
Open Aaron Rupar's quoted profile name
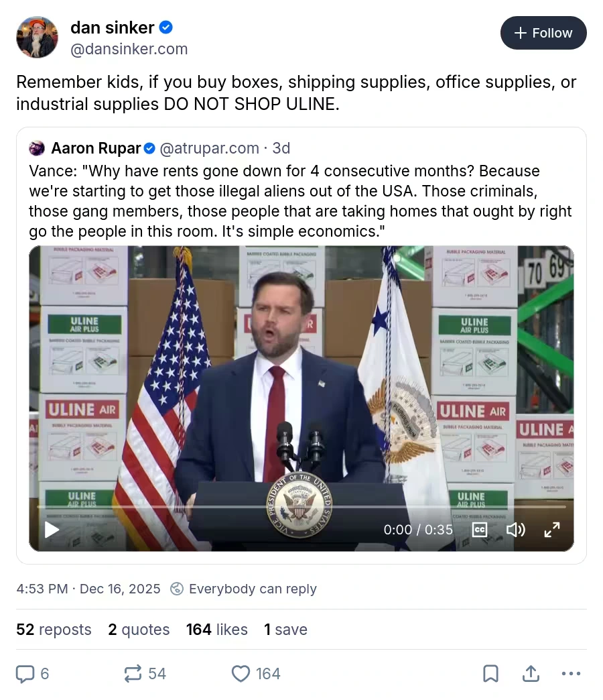coord(96,148)
